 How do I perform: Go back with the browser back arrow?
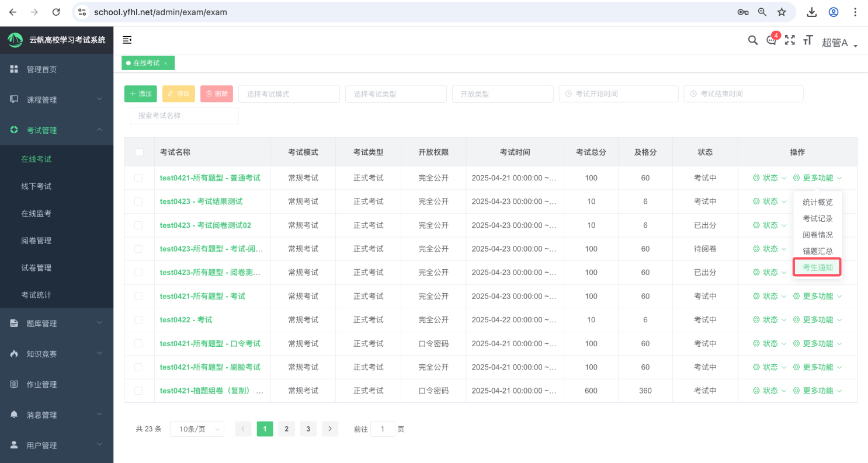pyautogui.click(x=13, y=12)
